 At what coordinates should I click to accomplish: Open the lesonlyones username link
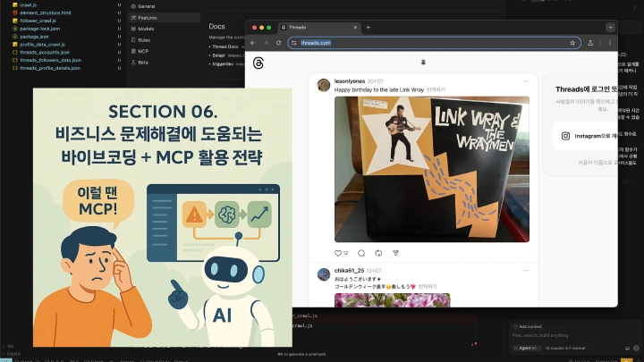pos(350,81)
